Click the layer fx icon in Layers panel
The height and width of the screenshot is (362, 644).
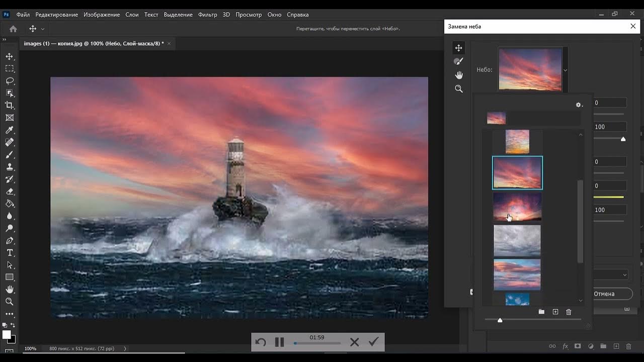tap(565, 346)
